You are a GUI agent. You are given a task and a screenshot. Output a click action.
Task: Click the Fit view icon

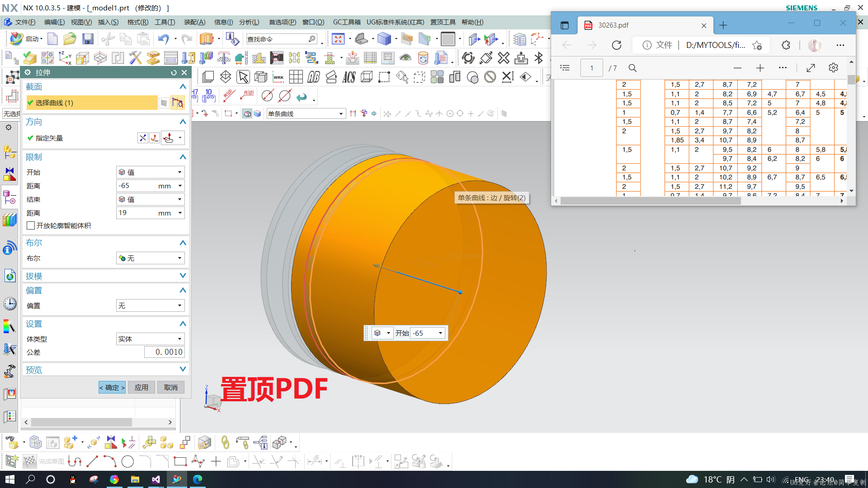(338, 39)
